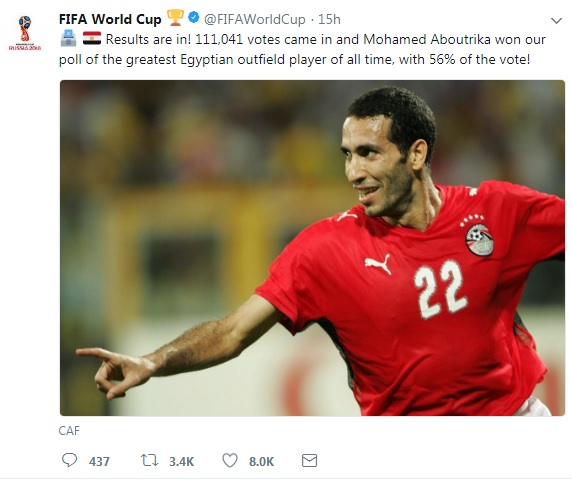
Task: Click the 8.0K likes count
Action: pyautogui.click(x=261, y=462)
